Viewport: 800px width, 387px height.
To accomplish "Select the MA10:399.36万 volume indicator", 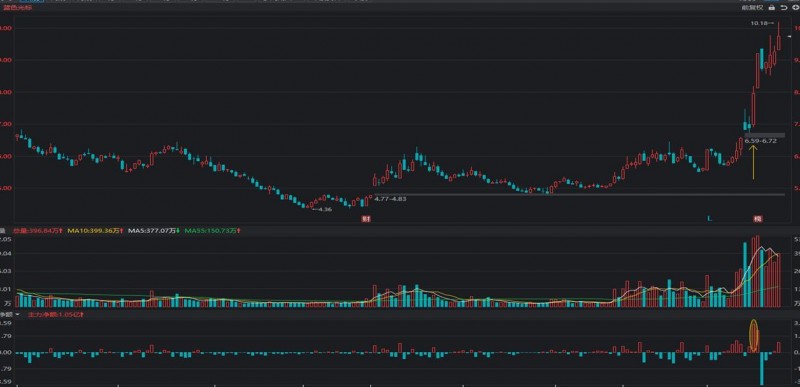I will coord(95,231).
